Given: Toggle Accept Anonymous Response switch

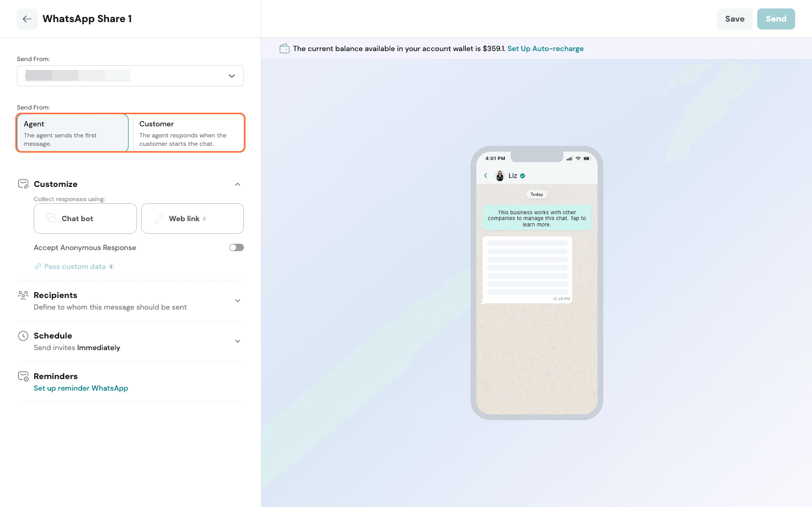Looking at the screenshot, I should [236, 247].
